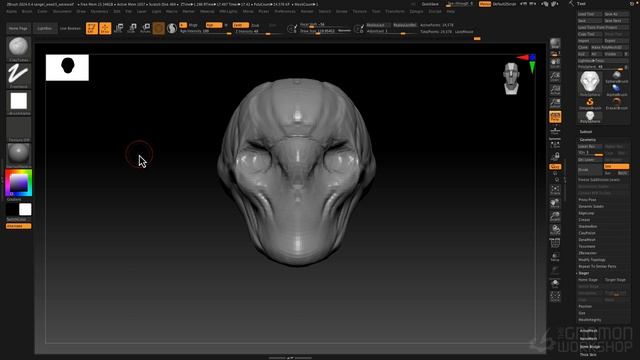Select the large PolySphere tool thumbnail
The height and width of the screenshot is (360, 640).
[x=590, y=83]
